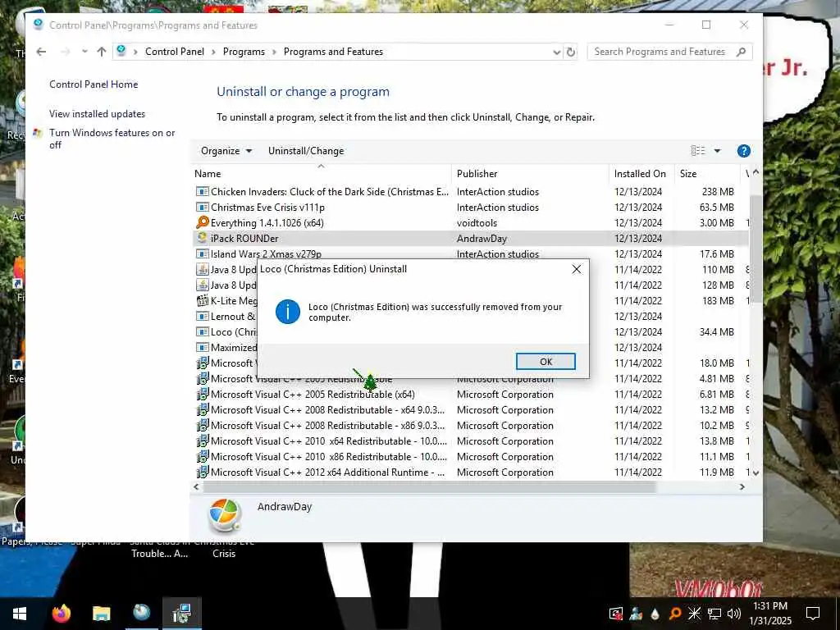The height and width of the screenshot is (630, 840).
Task: Select Christmas Eve Crisis v111p entry
Action: (267, 208)
